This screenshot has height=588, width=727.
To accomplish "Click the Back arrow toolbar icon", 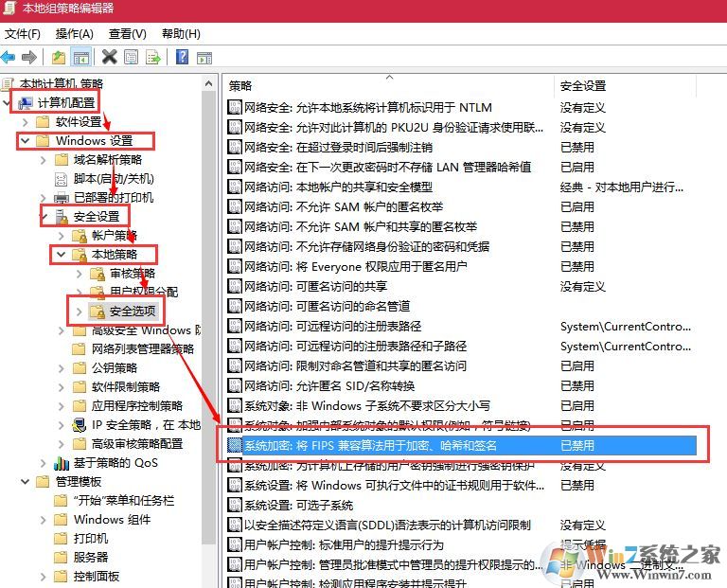I will pos(8,58).
